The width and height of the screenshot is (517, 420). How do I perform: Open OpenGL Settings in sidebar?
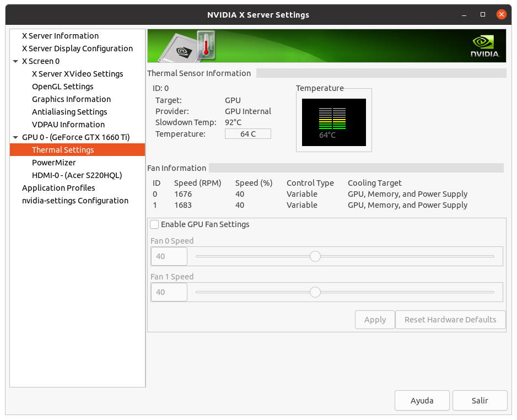point(62,87)
